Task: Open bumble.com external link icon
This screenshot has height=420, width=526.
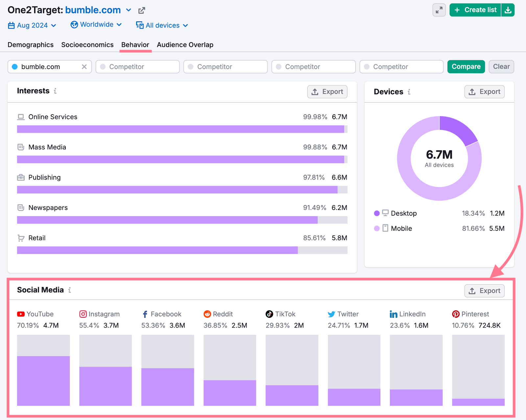Action: coord(142,11)
